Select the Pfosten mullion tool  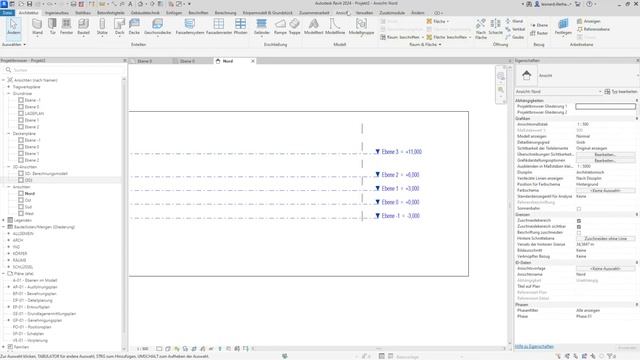click(x=240, y=27)
